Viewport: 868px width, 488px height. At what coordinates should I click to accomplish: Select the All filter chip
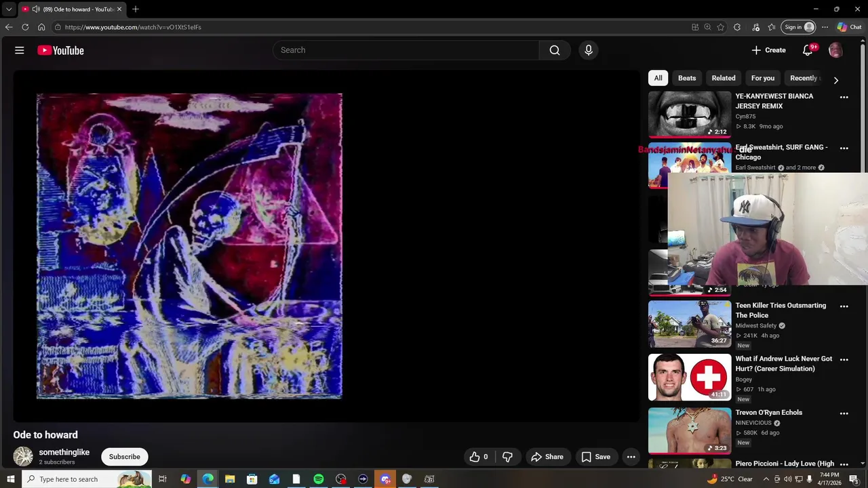(658, 78)
